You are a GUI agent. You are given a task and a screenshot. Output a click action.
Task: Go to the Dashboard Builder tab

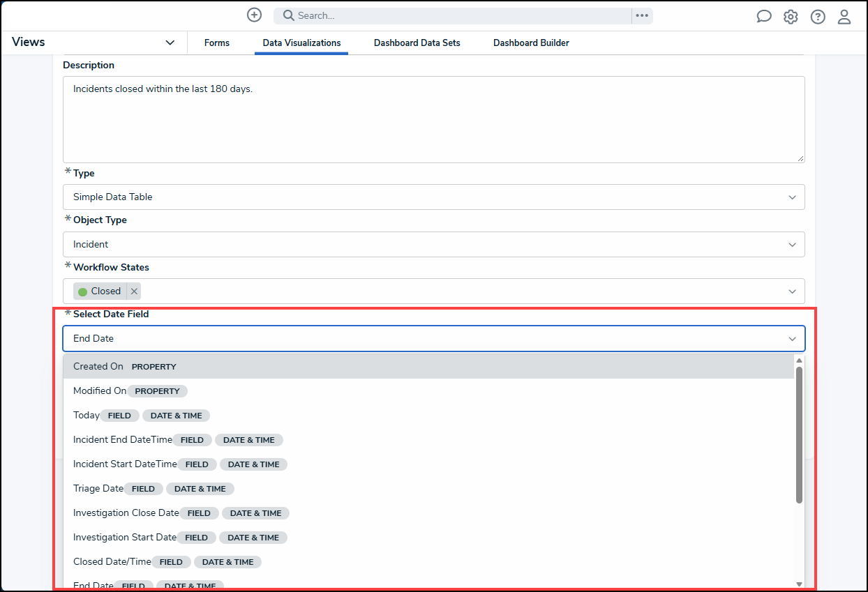[x=531, y=43]
